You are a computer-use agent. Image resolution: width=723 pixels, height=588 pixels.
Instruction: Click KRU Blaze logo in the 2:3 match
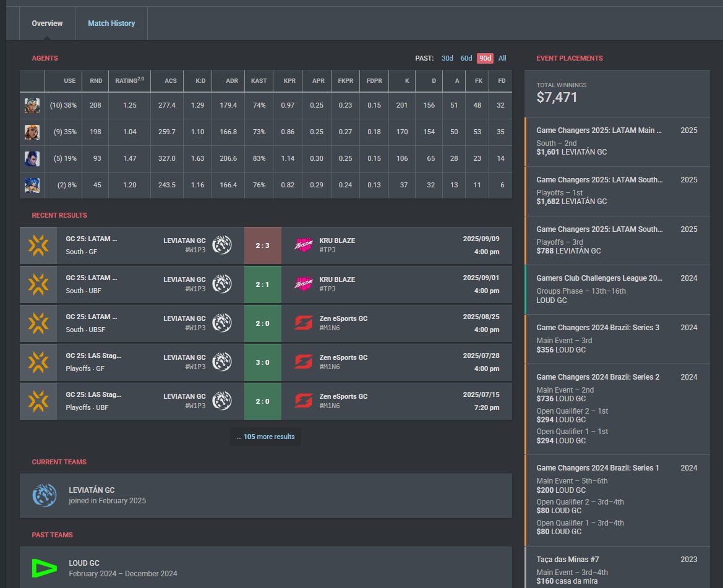tap(304, 245)
